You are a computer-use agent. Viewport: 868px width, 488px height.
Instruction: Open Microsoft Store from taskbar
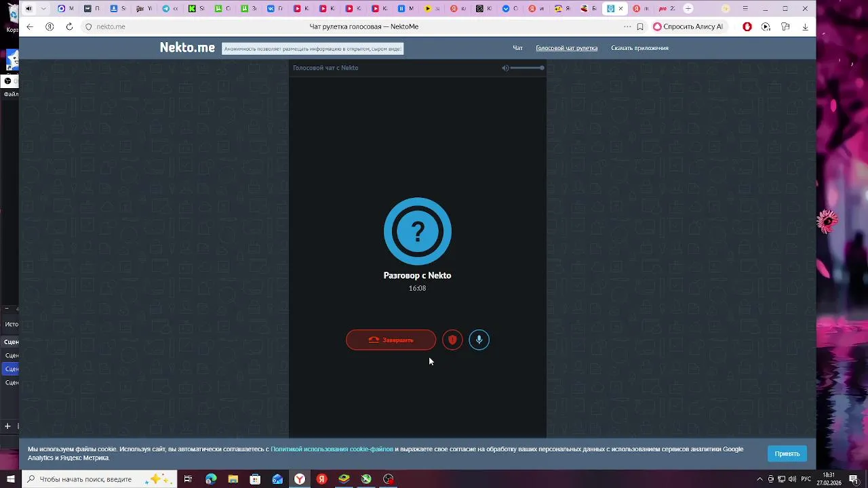pos(255,479)
